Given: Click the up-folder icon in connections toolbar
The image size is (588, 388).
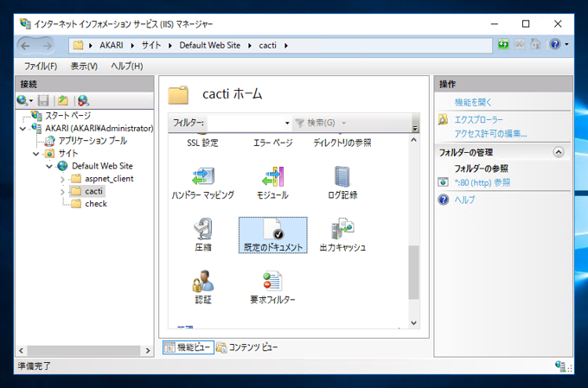Looking at the screenshot, I should pos(62,100).
